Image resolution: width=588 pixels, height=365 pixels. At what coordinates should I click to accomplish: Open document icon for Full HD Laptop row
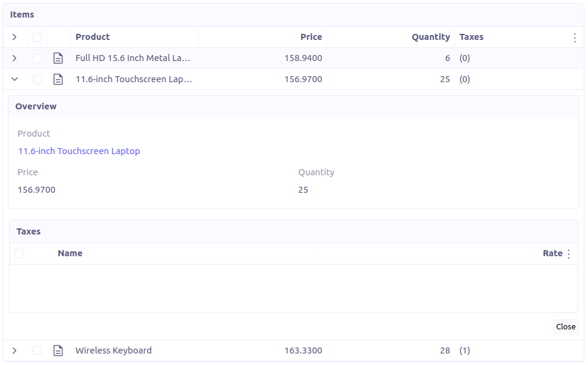coord(58,58)
